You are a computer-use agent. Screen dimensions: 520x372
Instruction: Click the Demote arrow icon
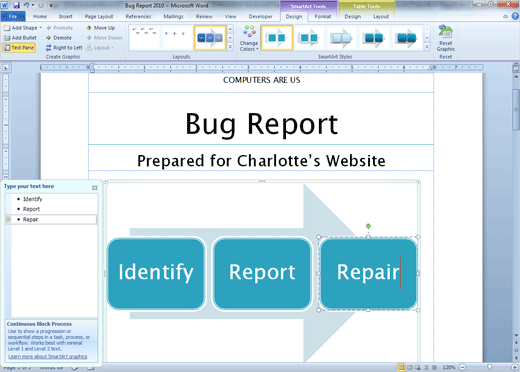click(49, 38)
